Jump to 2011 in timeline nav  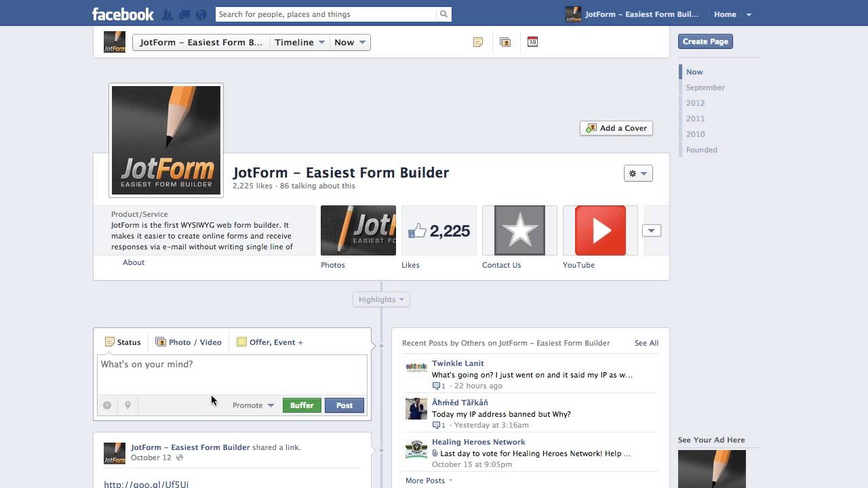[695, 119]
